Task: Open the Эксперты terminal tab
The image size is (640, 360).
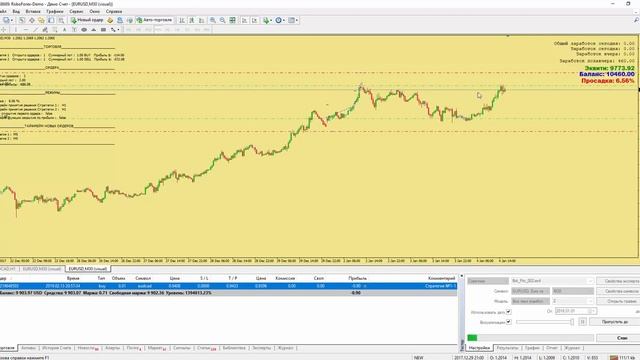Action: pos(261,348)
